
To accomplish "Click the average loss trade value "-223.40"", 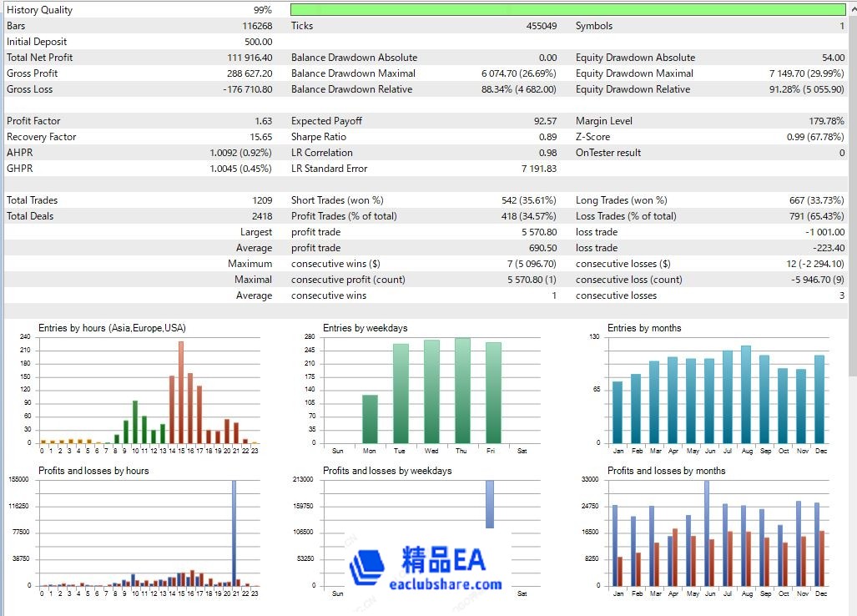I will pos(829,248).
